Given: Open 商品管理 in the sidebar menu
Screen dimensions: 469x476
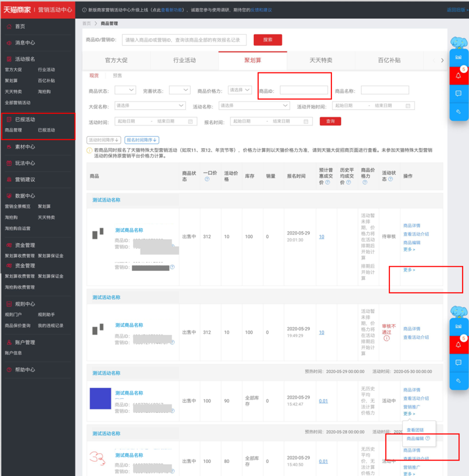Looking at the screenshot, I should (14, 130).
